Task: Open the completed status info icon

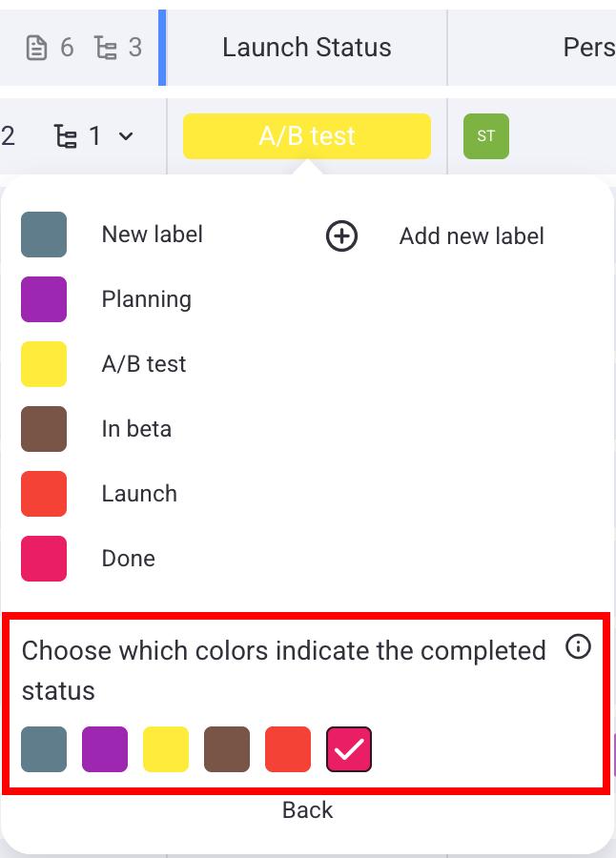Action: 578,647
